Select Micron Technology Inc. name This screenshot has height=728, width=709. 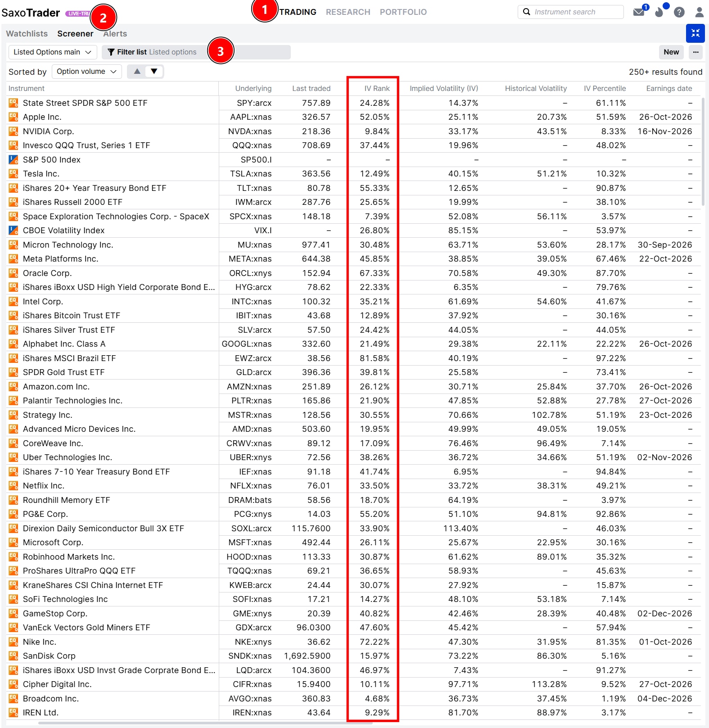[68, 245]
